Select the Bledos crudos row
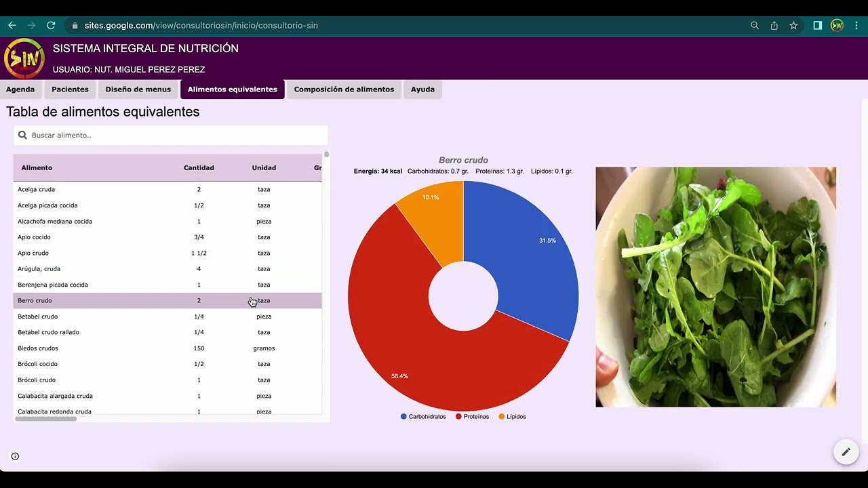Image resolution: width=868 pixels, height=488 pixels. 167,348
